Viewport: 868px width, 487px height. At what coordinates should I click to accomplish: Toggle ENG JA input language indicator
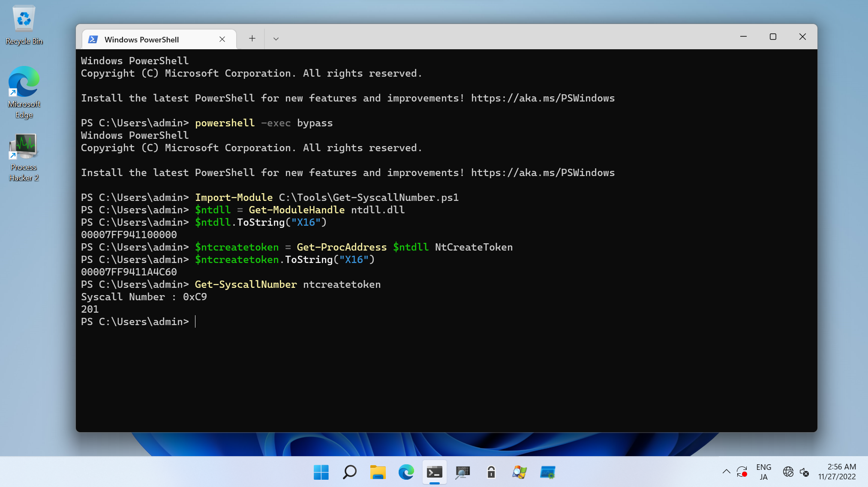[x=763, y=472]
